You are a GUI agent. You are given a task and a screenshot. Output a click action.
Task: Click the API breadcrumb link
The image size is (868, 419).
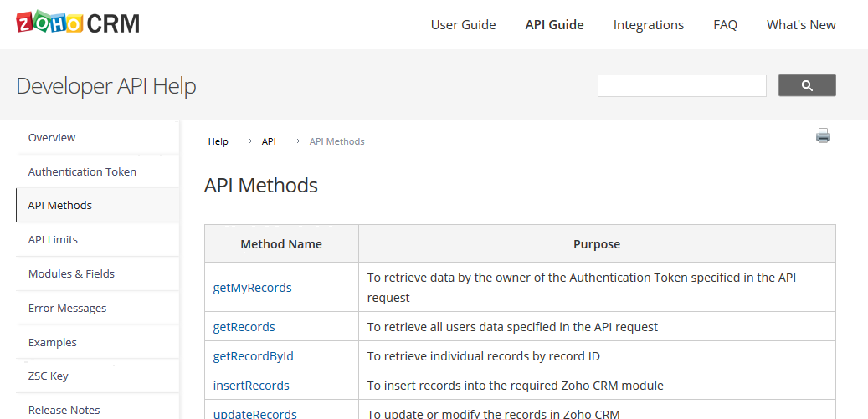click(x=269, y=141)
